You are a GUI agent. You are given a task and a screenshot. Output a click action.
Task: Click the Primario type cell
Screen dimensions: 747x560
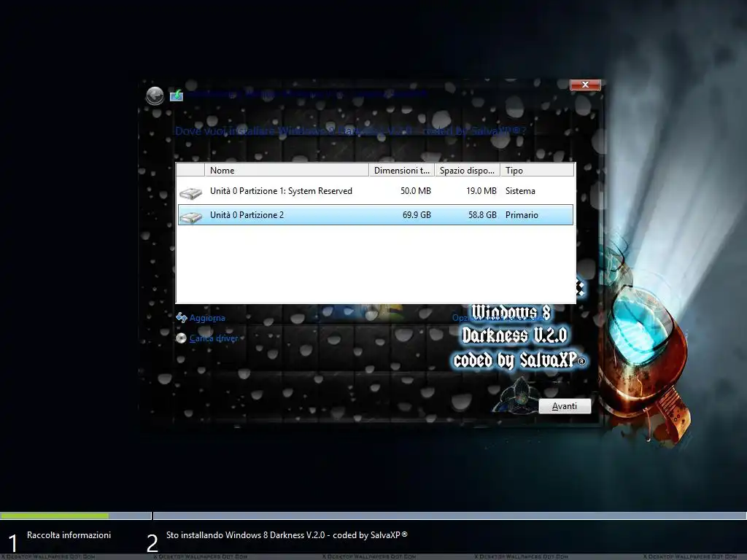pos(522,215)
